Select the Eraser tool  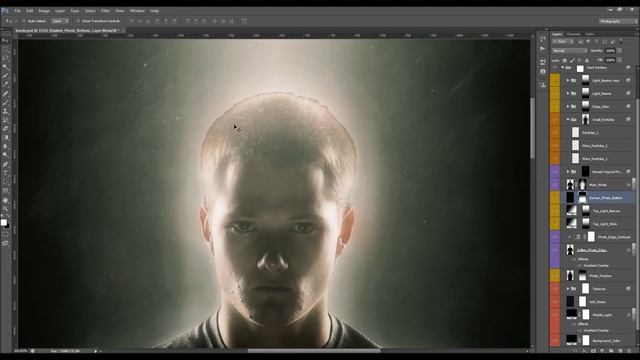[5, 129]
